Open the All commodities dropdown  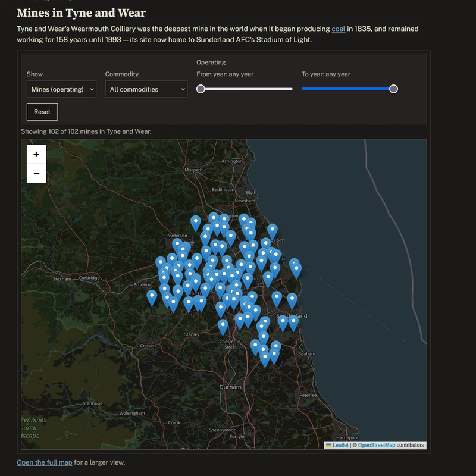[x=146, y=89]
